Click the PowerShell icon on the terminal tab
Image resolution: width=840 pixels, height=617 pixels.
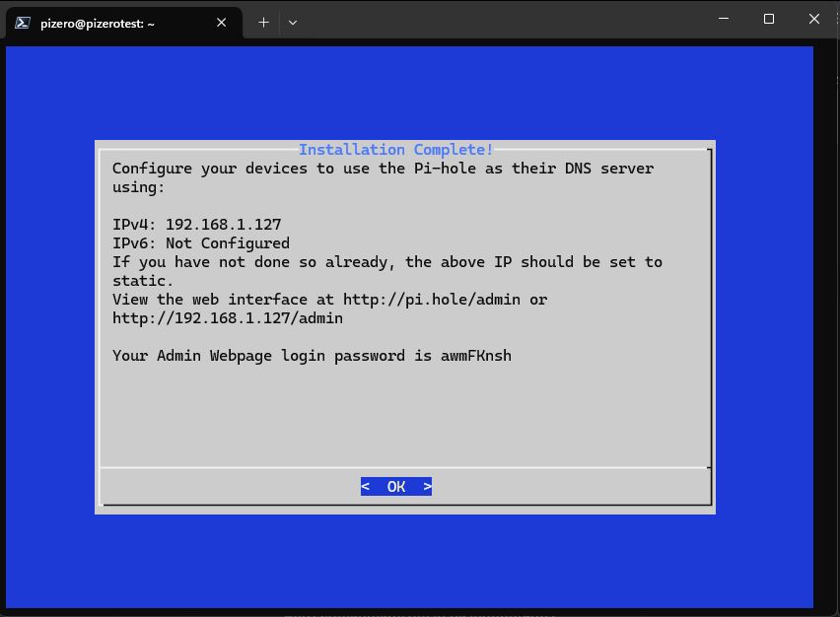point(21,22)
